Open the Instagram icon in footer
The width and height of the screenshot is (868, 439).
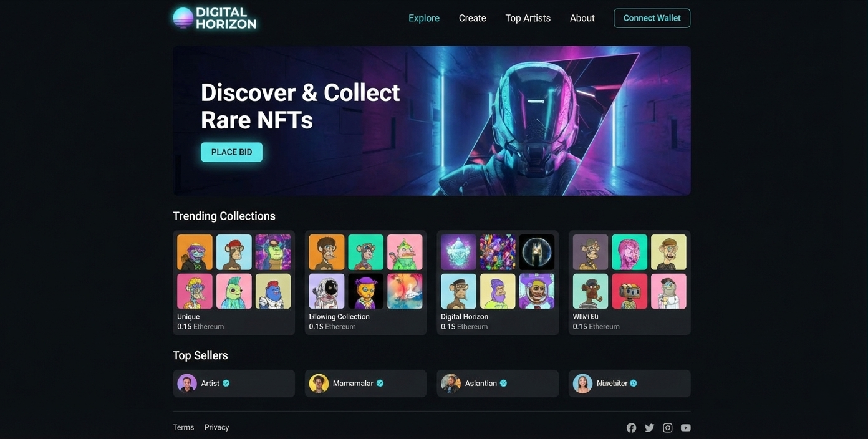tap(667, 428)
